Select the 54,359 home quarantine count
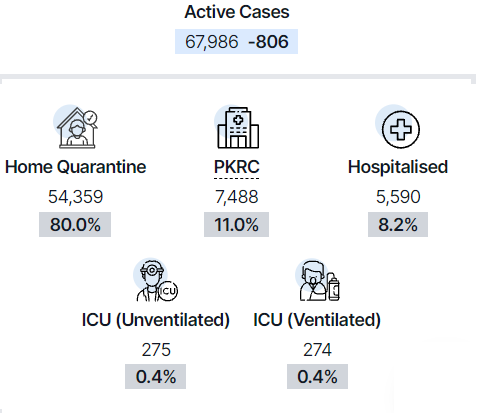Image resolution: width=485 pixels, height=413 pixels. 76,197
